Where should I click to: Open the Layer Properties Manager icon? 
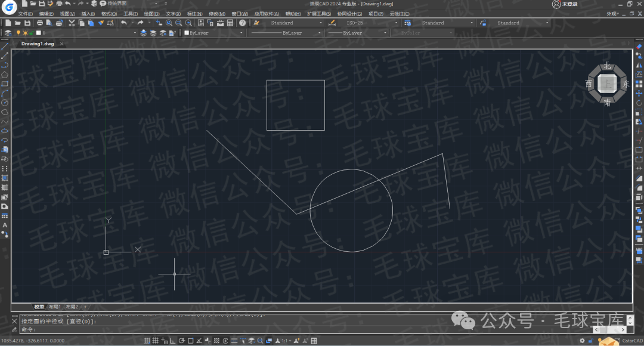(8, 33)
